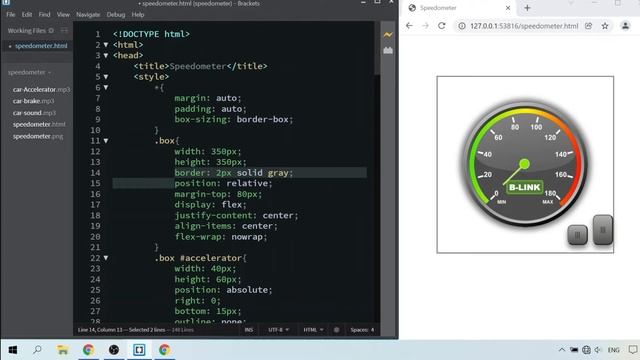The image size is (640, 360).
Task: Open car-Accelerator.mp3 in file tree
Action: coord(41,89)
